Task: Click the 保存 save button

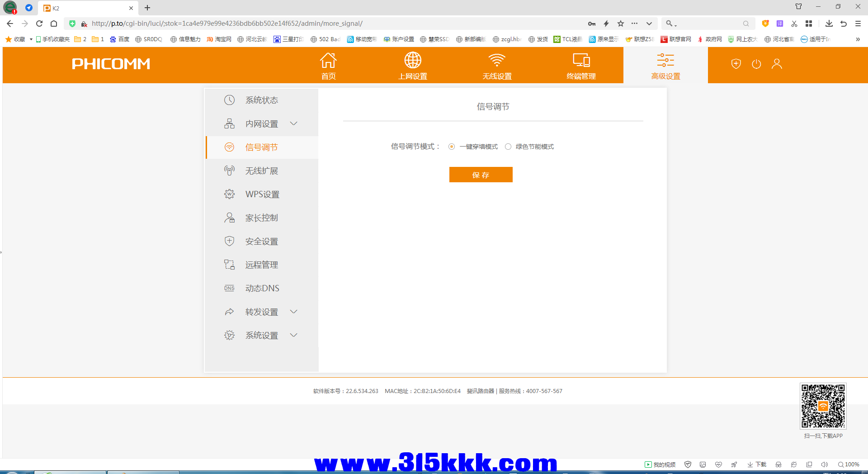Action: click(x=481, y=175)
